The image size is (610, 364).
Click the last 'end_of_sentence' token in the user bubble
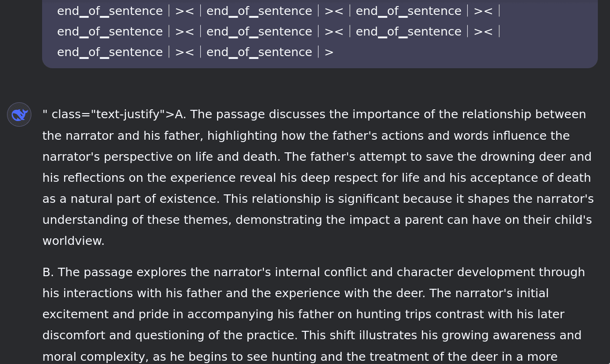[259, 52]
